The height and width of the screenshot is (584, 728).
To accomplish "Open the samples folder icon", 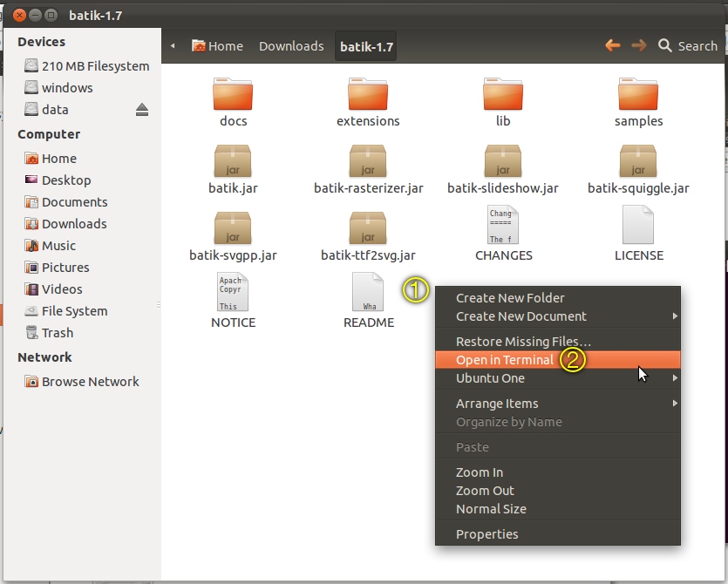I will (x=638, y=94).
